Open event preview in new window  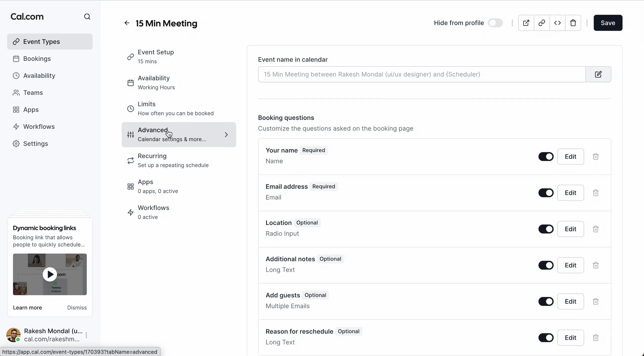[x=526, y=23]
